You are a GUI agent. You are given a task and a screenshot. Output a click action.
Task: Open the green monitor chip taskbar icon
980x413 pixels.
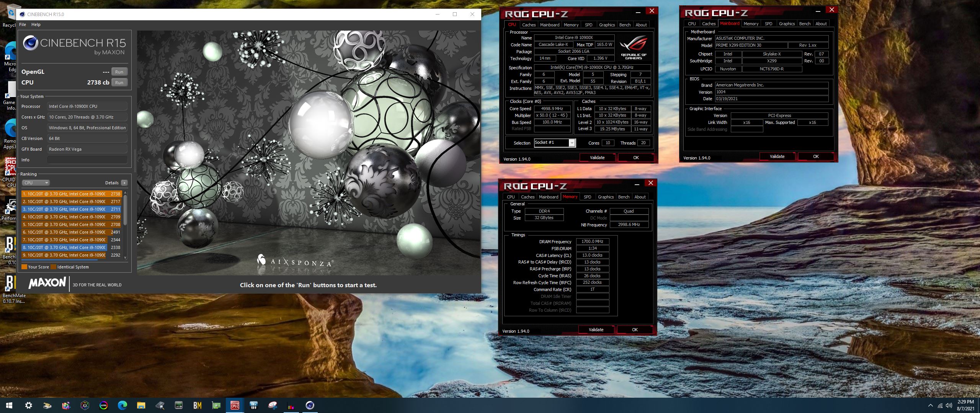click(x=179, y=405)
